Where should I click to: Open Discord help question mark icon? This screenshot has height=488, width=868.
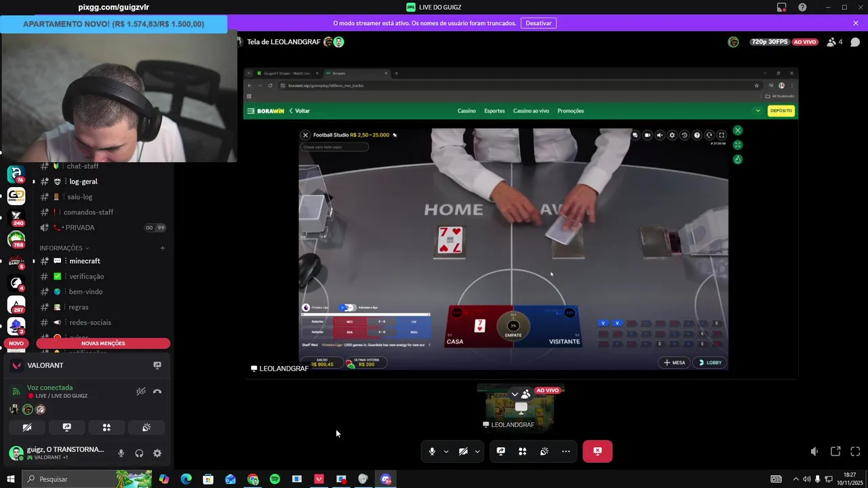[x=802, y=7]
